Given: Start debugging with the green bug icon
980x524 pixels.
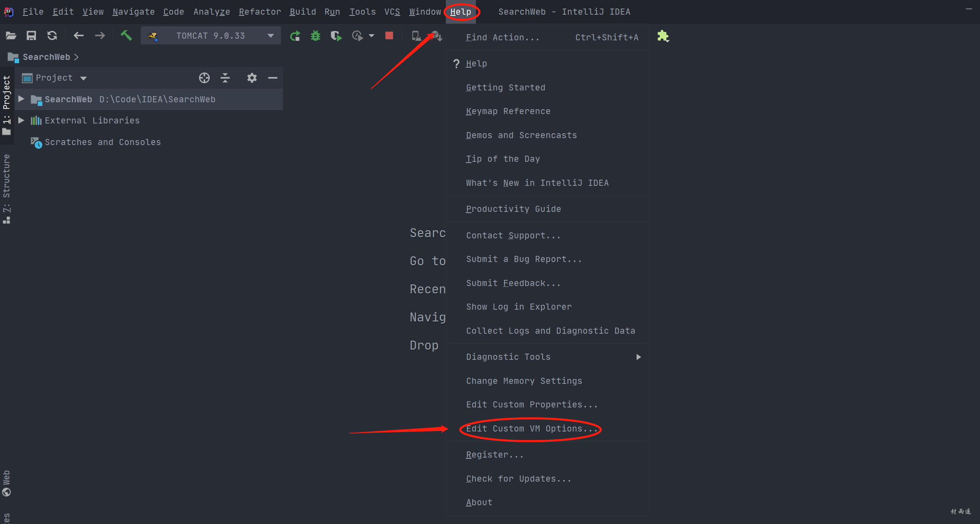Looking at the screenshot, I should pos(316,36).
